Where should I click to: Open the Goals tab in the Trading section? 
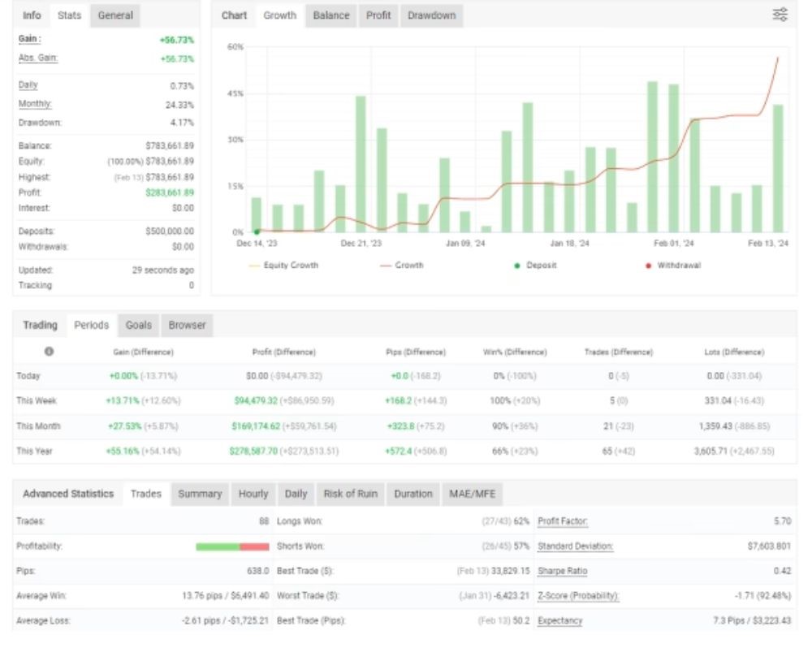coord(138,325)
